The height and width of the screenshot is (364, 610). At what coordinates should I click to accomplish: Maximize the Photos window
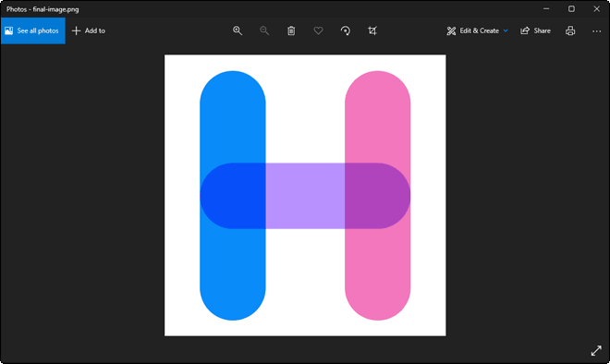point(571,8)
